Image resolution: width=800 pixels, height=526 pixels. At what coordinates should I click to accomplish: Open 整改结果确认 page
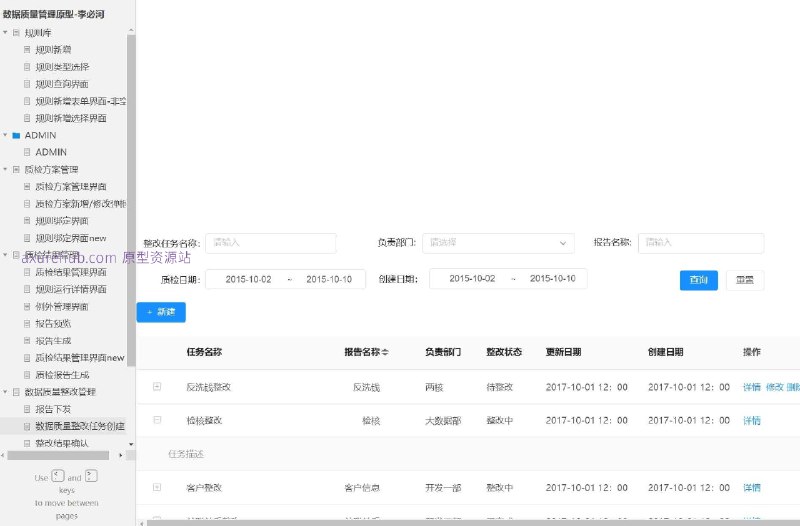pyautogui.click(x=62, y=443)
